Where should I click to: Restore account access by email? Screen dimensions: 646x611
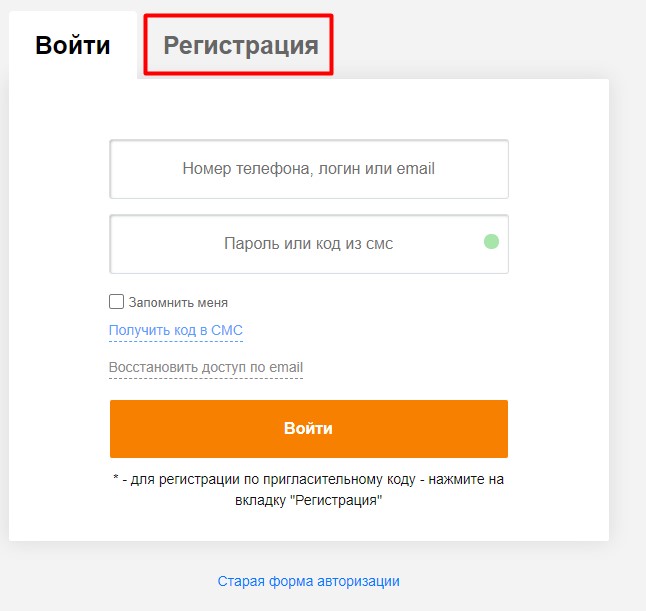point(205,367)
